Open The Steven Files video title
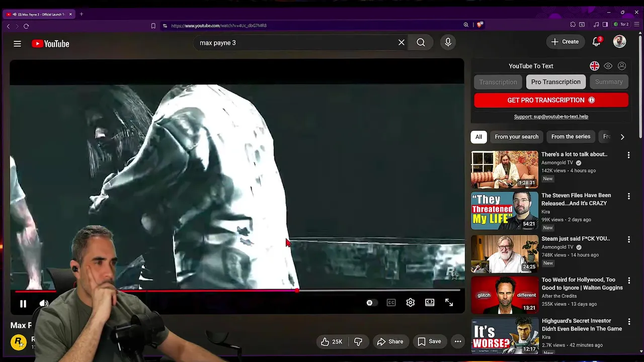Viewport: 644px width, 362px height. (x=576, y=199)
